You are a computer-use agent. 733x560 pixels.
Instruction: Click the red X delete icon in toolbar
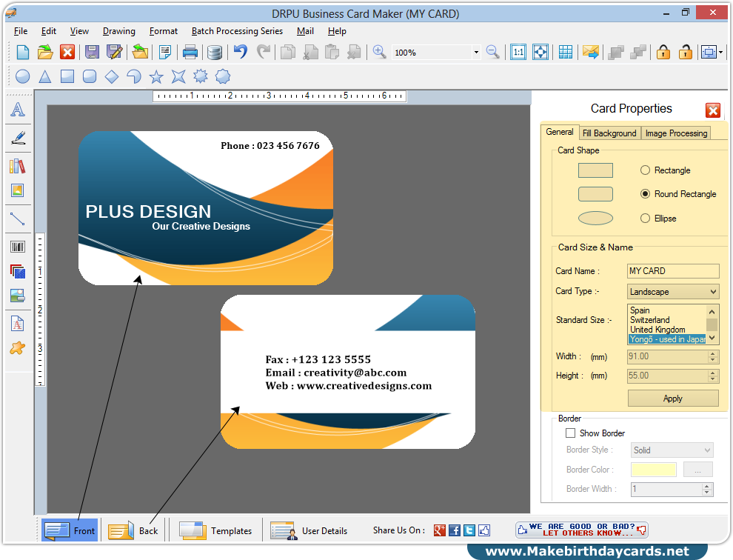coord(67,52)
